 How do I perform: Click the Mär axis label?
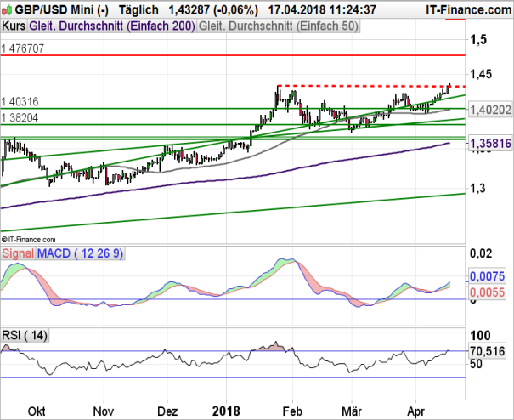click(352, 411)
